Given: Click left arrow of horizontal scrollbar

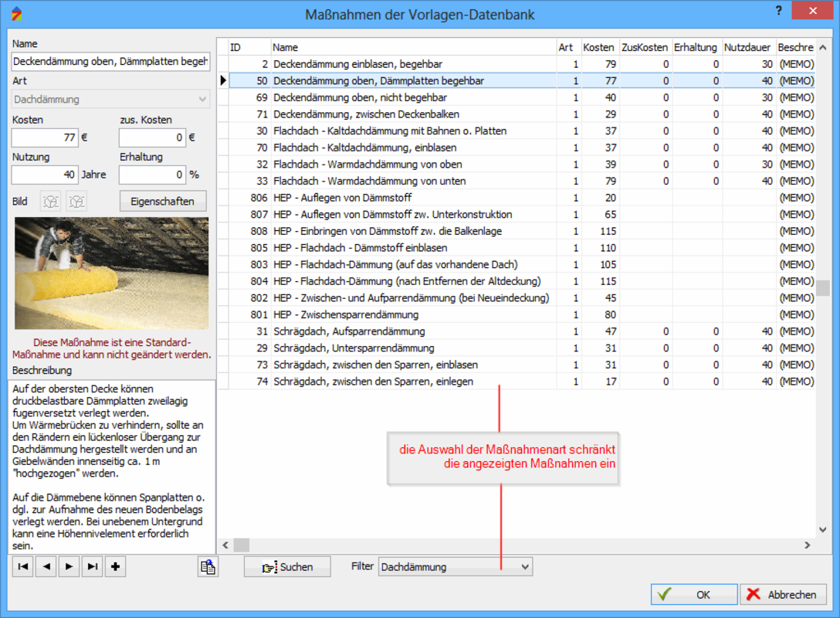Looking at the screenshot, I should click(225, 545).
